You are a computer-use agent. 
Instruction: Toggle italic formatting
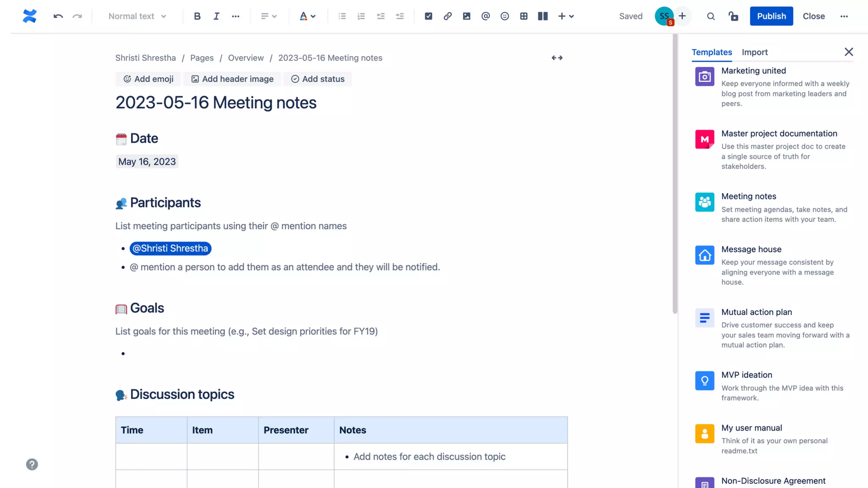click(x=216, y=16)
